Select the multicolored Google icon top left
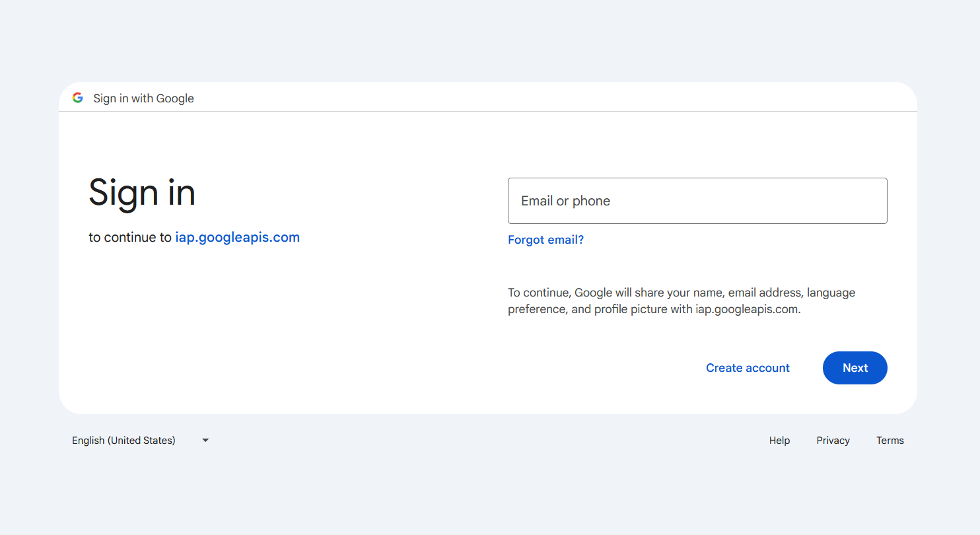Image resolution: width=980 pixels, height=535 pixels. coord(77,97)
